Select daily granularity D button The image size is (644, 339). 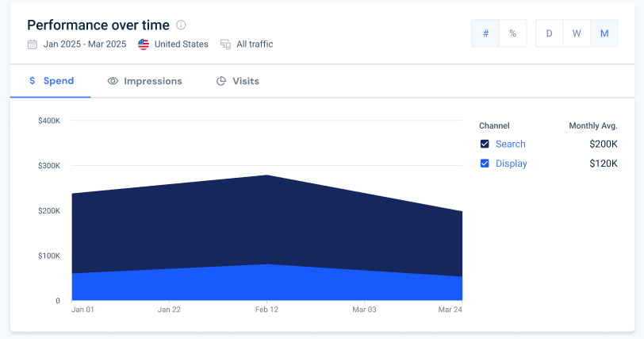[549, 33]
